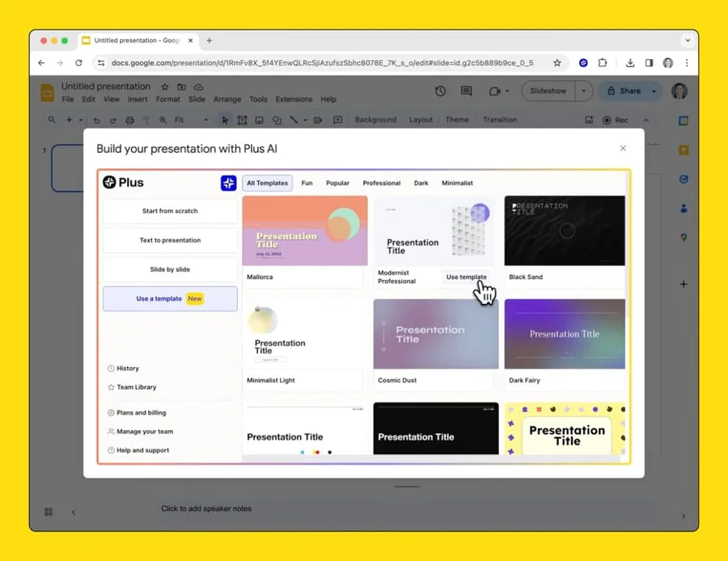Select the insert image tool

coord(259,120)
